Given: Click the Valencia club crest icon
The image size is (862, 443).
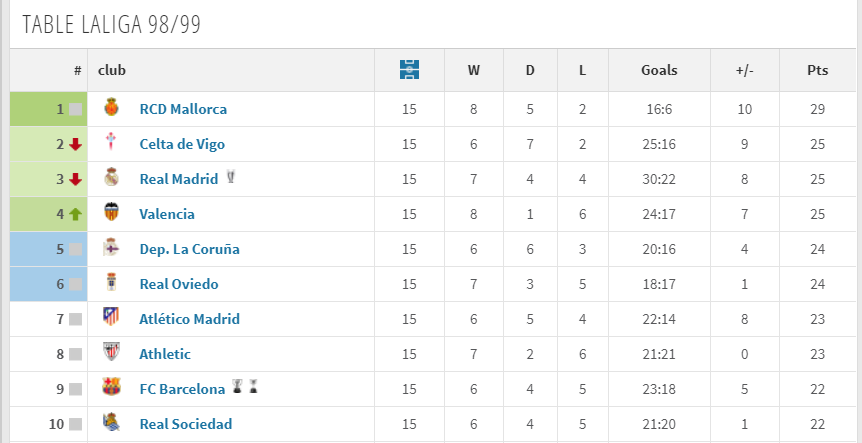Looking at the screenshot, I should tap(111, 213).
